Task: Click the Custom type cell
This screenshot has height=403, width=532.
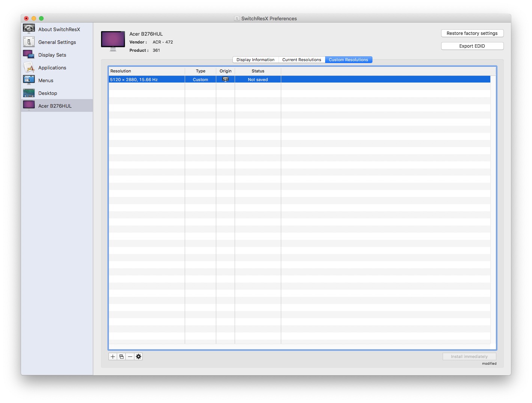Action: [x=200, y=80]
